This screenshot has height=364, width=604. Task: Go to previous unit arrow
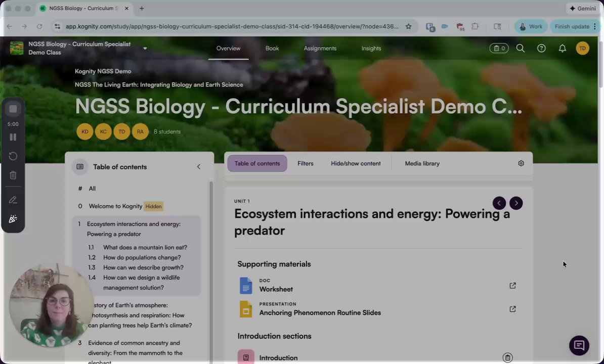pyautogui.click(x=499, y=203)
